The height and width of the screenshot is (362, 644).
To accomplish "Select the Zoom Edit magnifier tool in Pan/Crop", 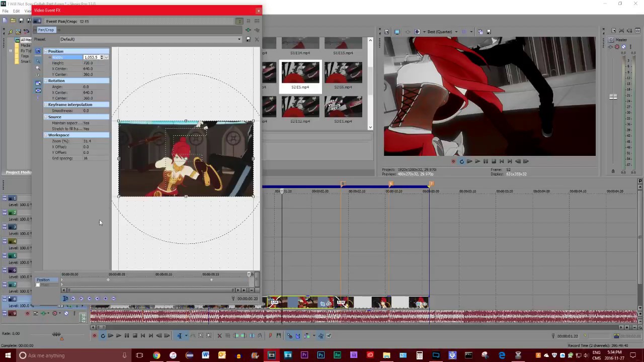I will tap(38, 67).
